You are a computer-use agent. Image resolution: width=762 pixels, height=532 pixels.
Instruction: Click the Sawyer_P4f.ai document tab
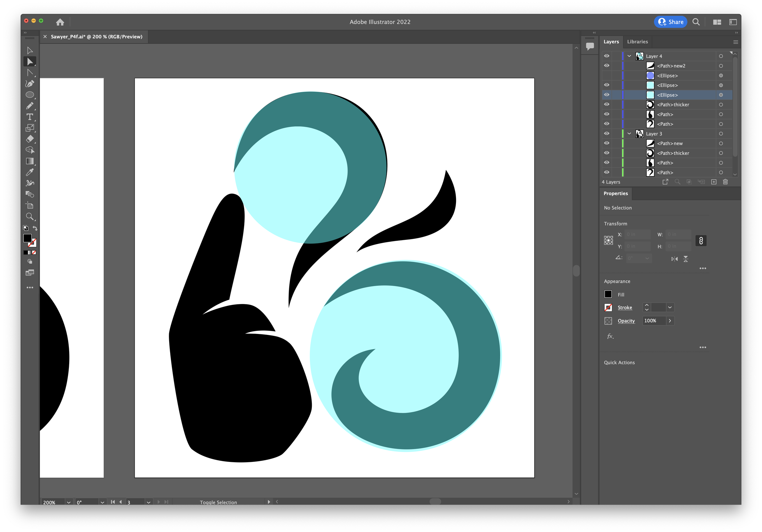pyautogui.click(x=96, y=37)
